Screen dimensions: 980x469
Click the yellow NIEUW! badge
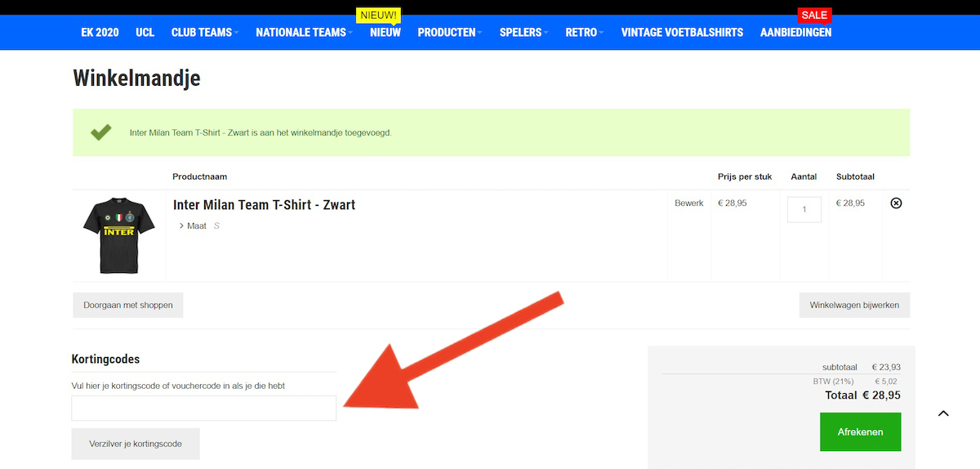coord(378,15)
